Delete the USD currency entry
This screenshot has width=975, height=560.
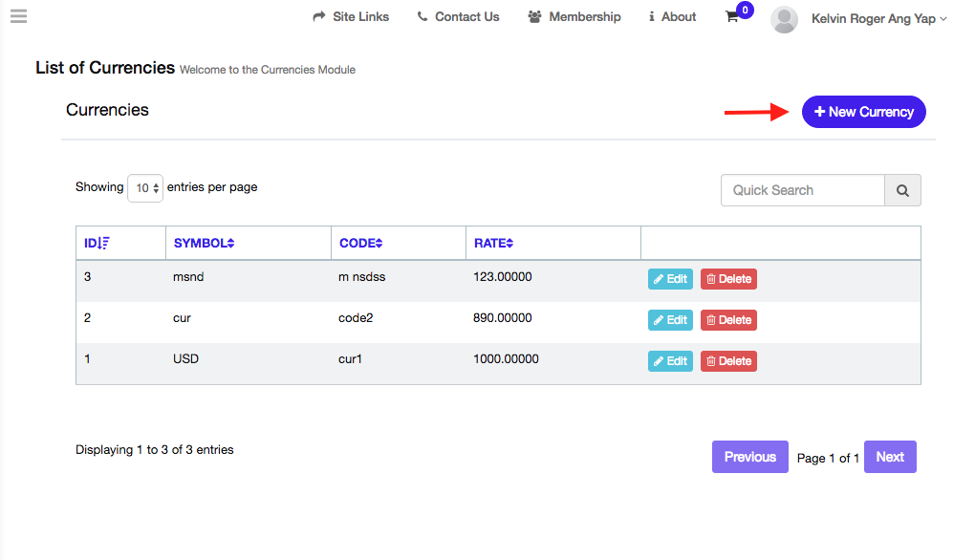(x=728, y=361)
